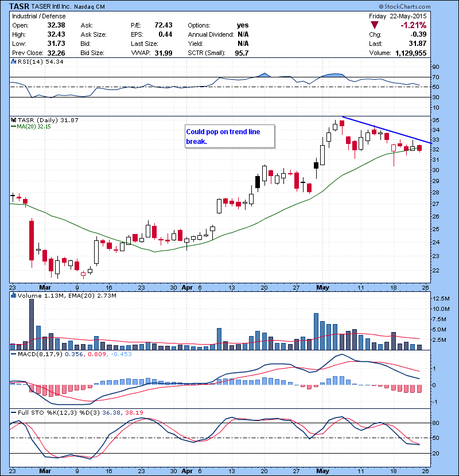Click the SCTR (Small) value 95.7
459x476 pixels.
[242, 53]
